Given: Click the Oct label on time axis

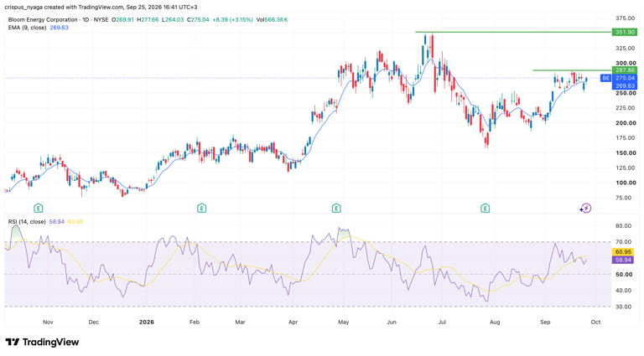Looking at the screenshot, I should (595, 322).
